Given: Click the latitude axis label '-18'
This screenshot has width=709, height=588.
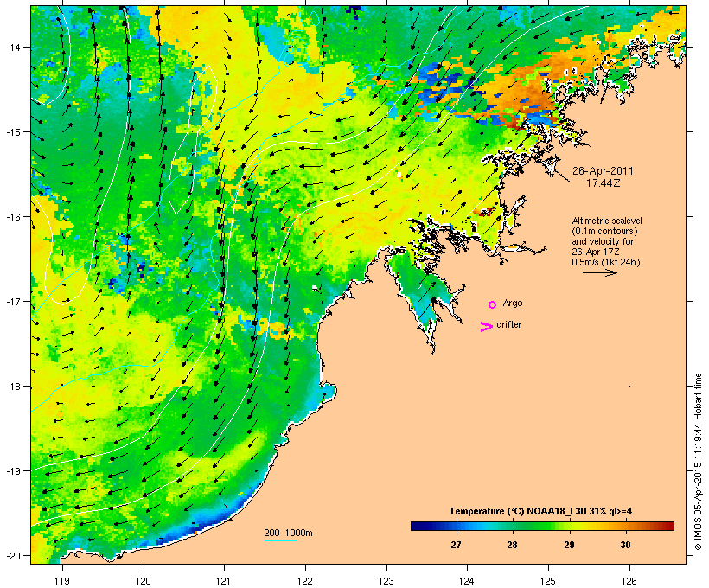Looking at the screenshot, I should [13, 387].
